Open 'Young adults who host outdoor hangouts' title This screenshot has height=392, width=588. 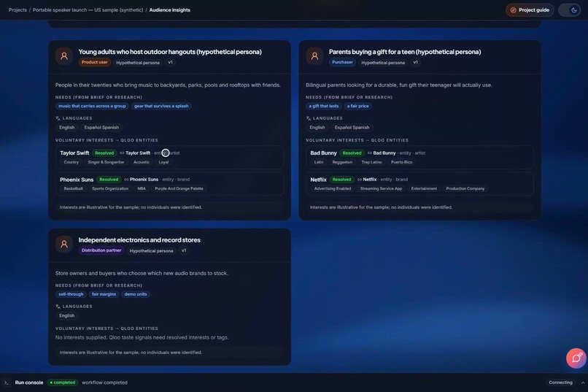tap(170, 52)
